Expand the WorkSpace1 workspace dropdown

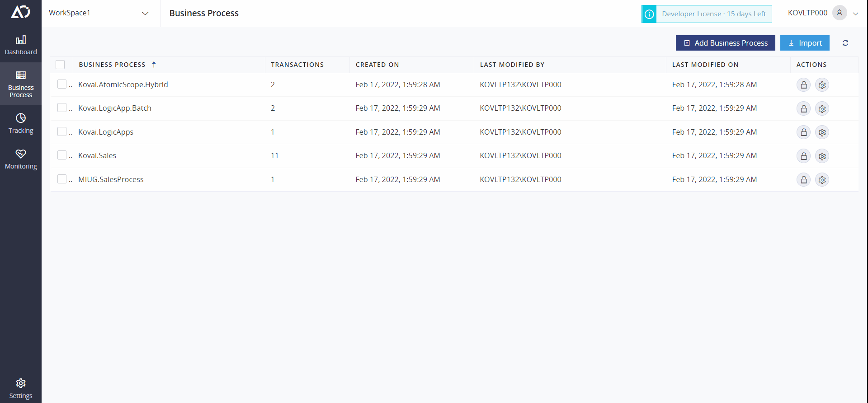(x=145, y=14)
